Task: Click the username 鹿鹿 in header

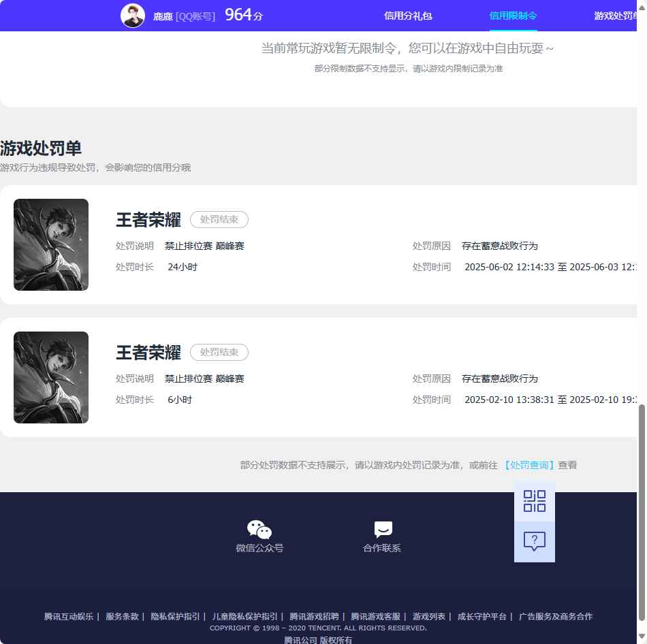Action: 163,16
